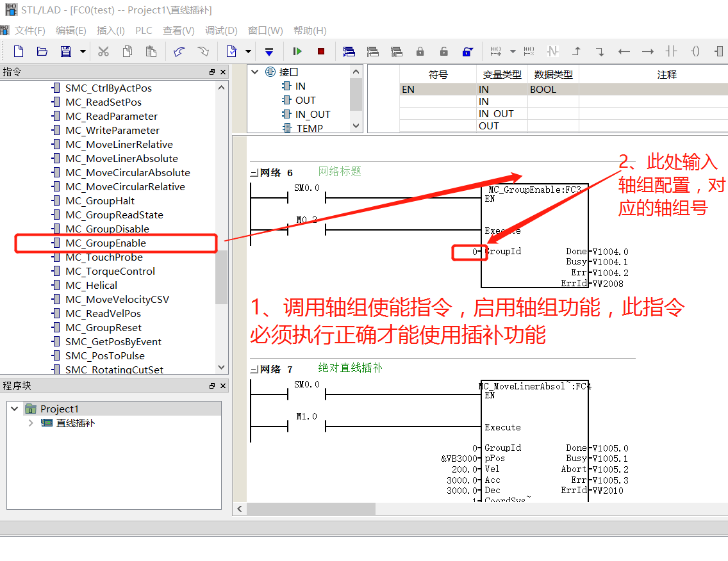This screenshot has width=728, height=561.
Task: Click the red Stop icon
Action: pyautogui.click(x=321, y=51)
